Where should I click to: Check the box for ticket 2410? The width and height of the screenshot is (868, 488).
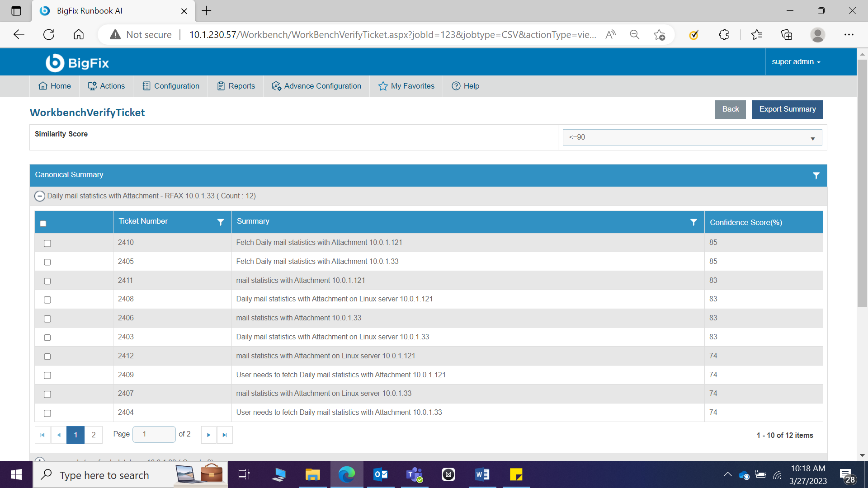[x=47, y=244]
